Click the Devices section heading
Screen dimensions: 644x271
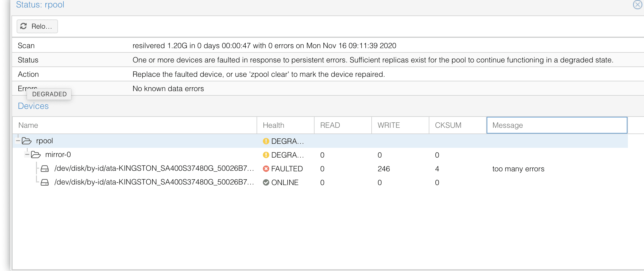tap(33, 106)
